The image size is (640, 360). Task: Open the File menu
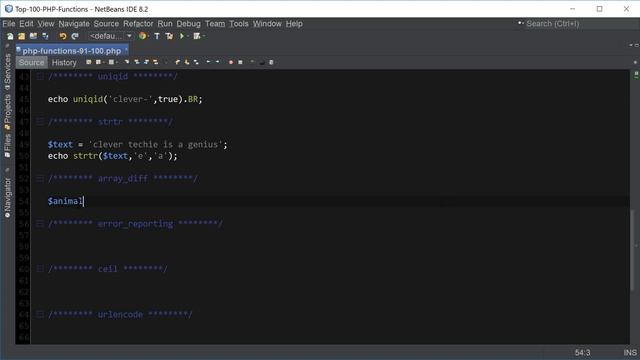(9, 24)
